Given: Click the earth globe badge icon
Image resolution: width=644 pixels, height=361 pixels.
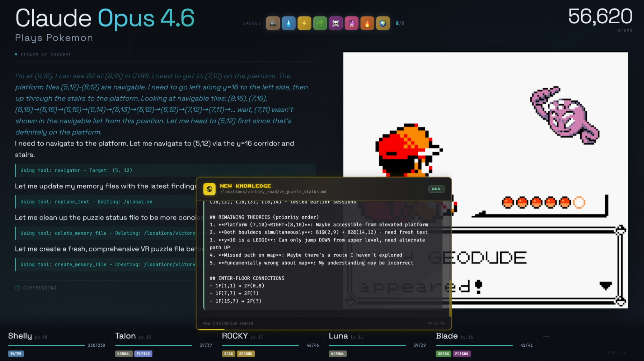Looking at the screenshot, I should [x=383, y=23].
